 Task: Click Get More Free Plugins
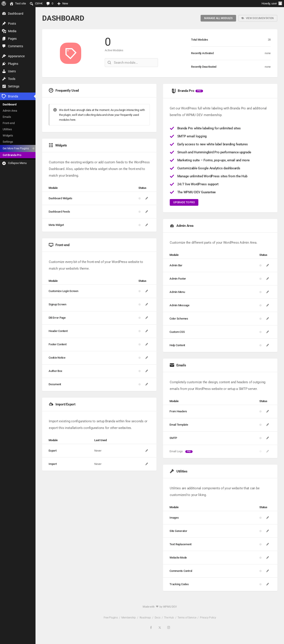coord(18,148)
